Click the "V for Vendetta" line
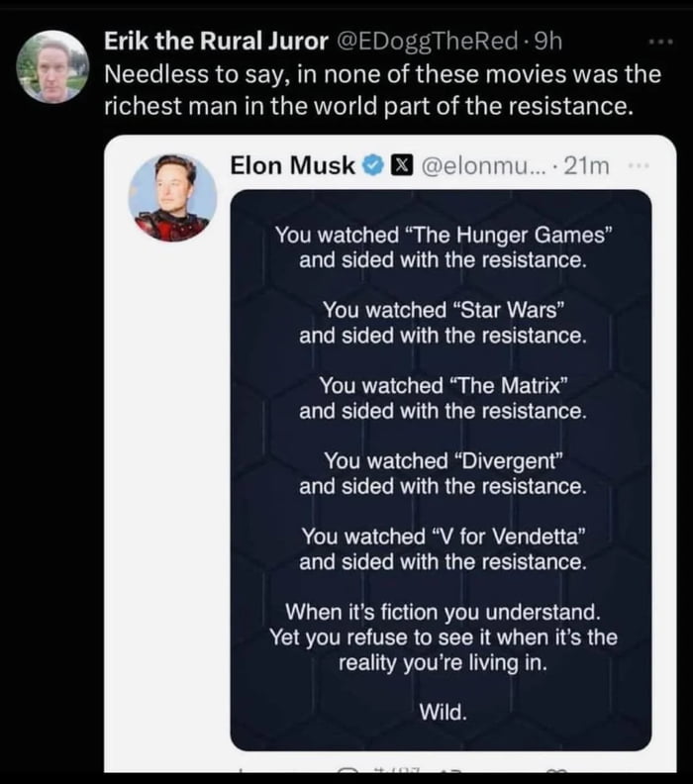 click(x=444, y=536)
